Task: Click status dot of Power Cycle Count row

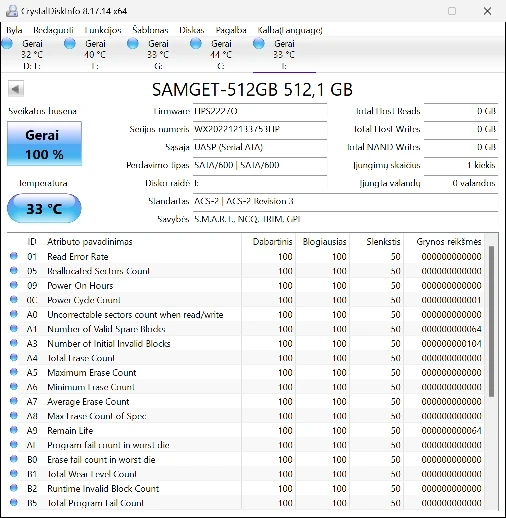Action: [x=14, y=299]
